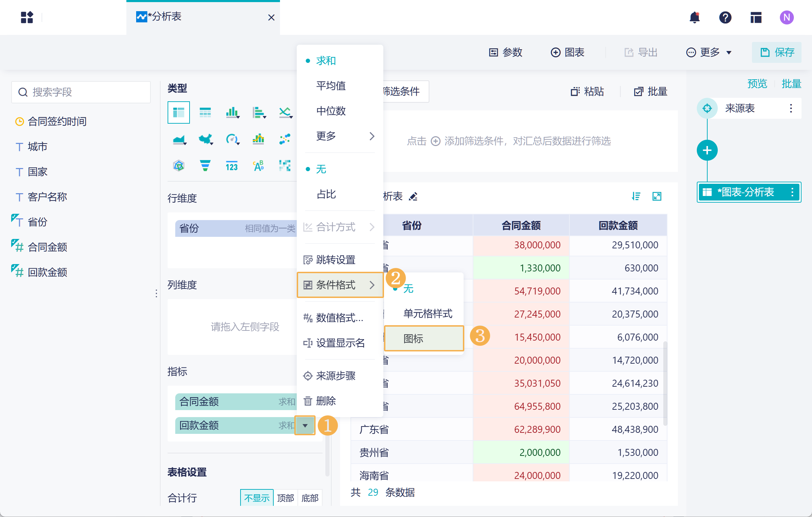Click the 保存 button
This screenshot has height=517, width=812.
point(776,52)
